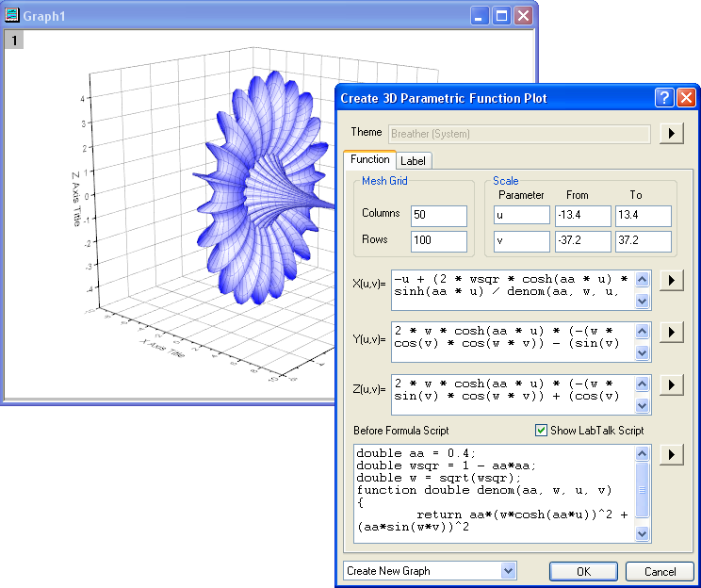701x588 pixels.
Task: Click the X(u,v) formula scroll up arrow
Action: pos(642,280)
